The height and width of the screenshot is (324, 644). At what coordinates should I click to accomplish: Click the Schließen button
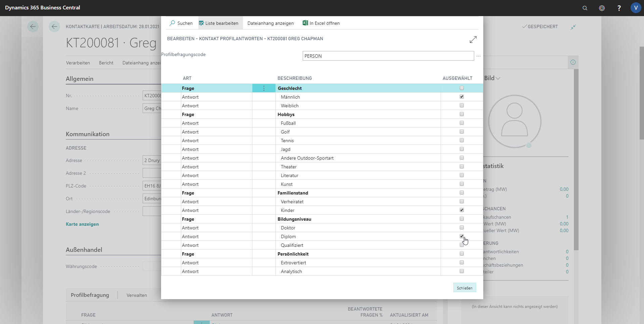464,288
